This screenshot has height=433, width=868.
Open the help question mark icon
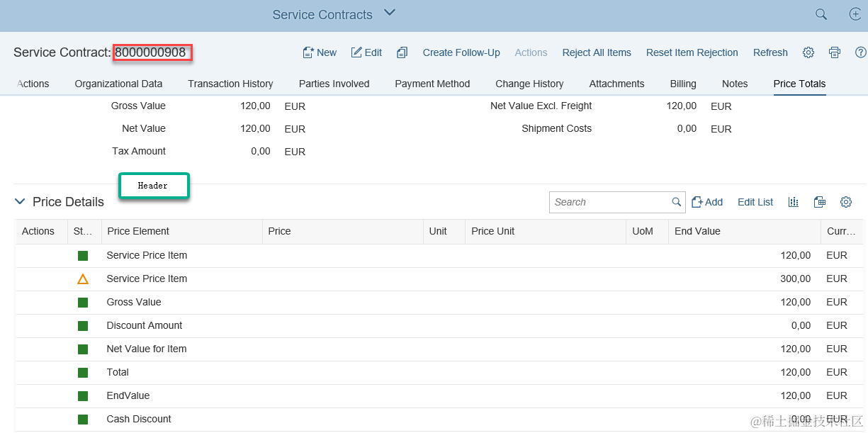pos(861,52)
